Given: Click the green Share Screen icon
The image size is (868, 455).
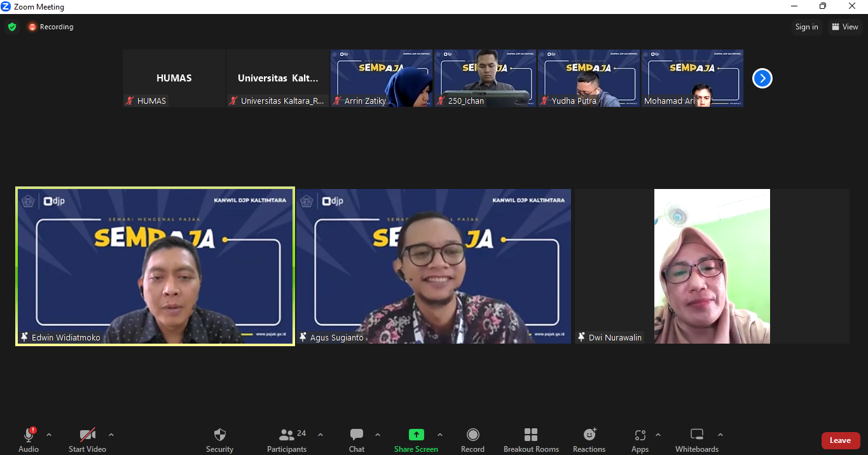Looking at the screenshot, I should (x=416, y=435).
